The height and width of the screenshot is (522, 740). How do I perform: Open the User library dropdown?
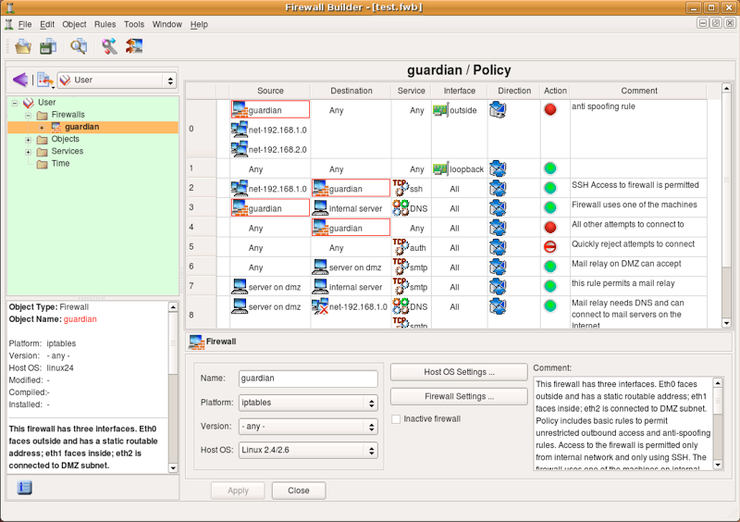pos(116,80)
